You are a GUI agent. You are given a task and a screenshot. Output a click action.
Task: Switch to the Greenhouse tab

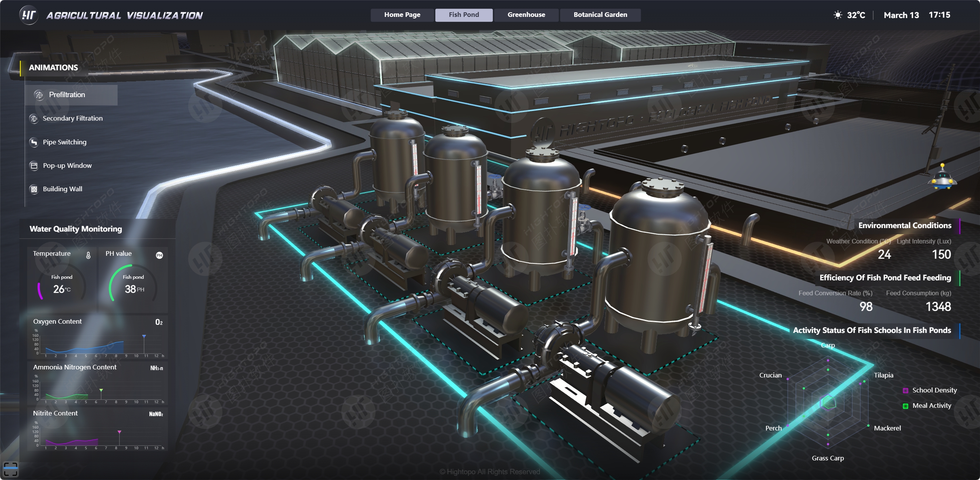point(526,15)
